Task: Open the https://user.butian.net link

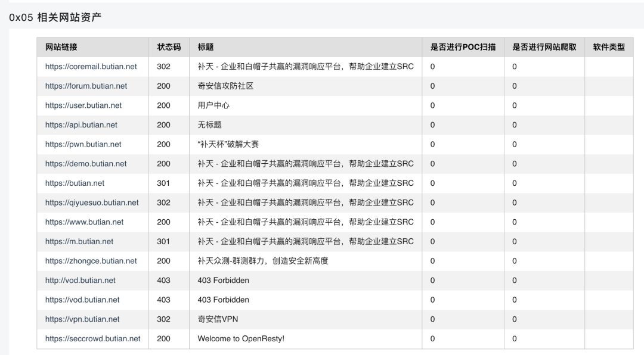Action: [83, 105]
